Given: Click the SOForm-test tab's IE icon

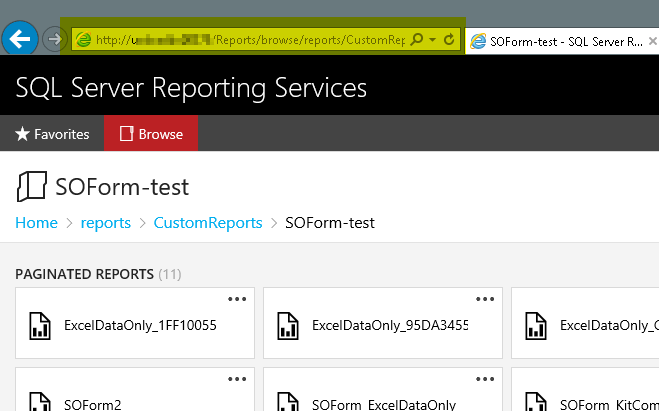Looking at the screenshot, I should click(478, 42).
